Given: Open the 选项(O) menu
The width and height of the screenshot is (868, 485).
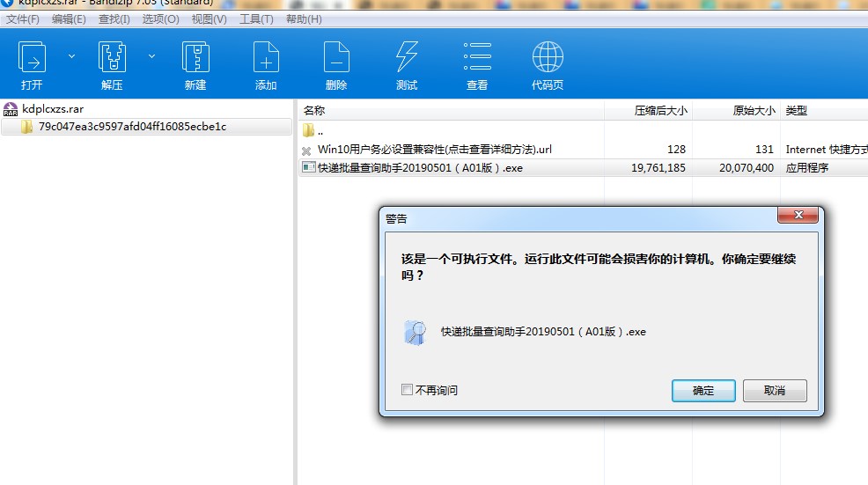Looking at the screenshot, I should pyautogui.click(x=160, y=19).
